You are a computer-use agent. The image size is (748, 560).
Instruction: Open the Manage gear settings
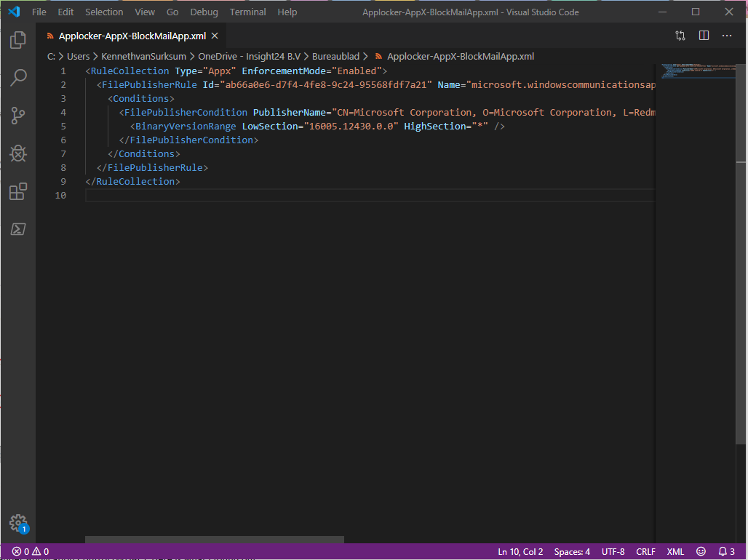18,523
